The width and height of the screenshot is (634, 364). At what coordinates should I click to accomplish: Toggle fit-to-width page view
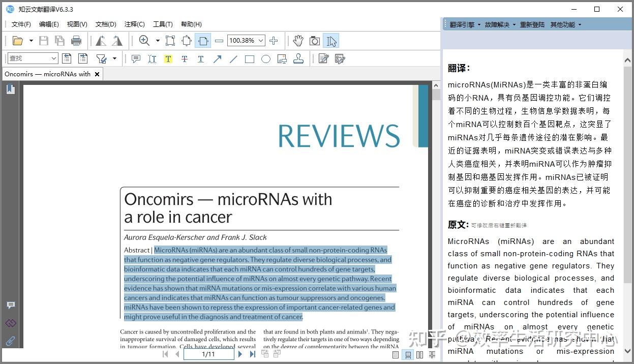click(203, 41)
